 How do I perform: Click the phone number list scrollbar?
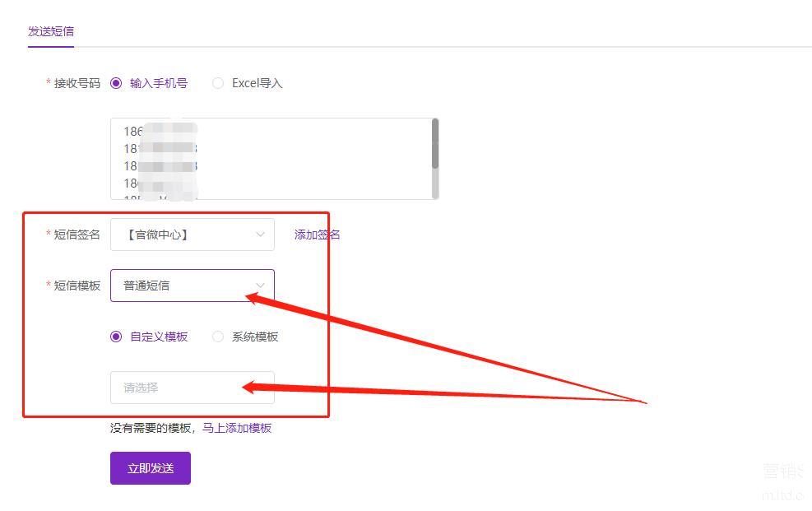(x=434, y=144)
